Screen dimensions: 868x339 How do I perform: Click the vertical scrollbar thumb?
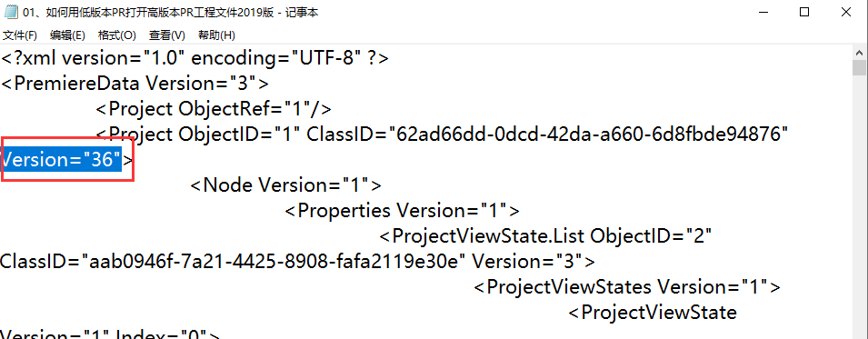859,67
